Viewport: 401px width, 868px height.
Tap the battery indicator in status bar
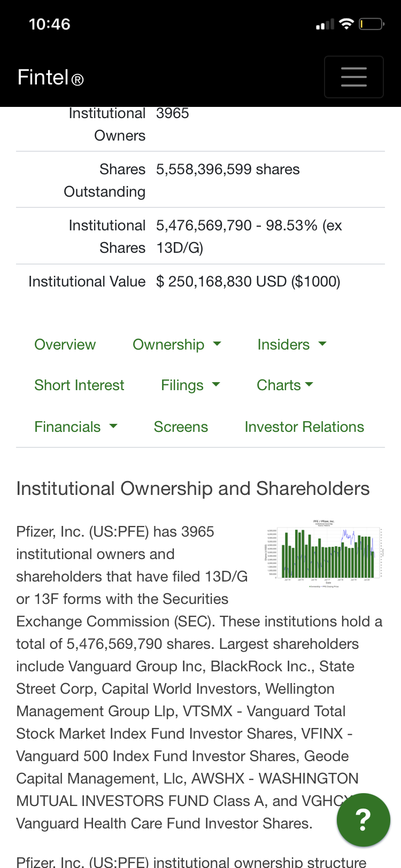pos(371,24)
